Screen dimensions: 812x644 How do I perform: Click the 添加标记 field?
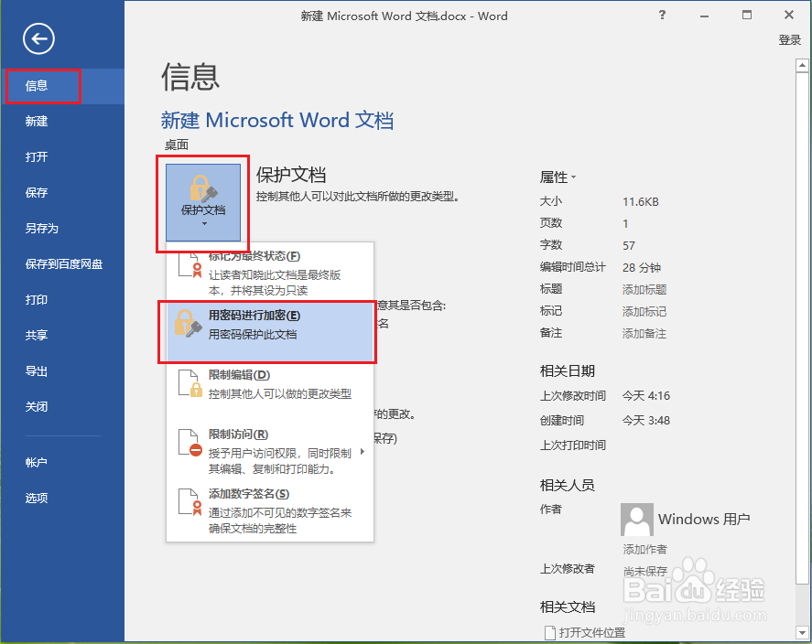(x=644, y=312)
